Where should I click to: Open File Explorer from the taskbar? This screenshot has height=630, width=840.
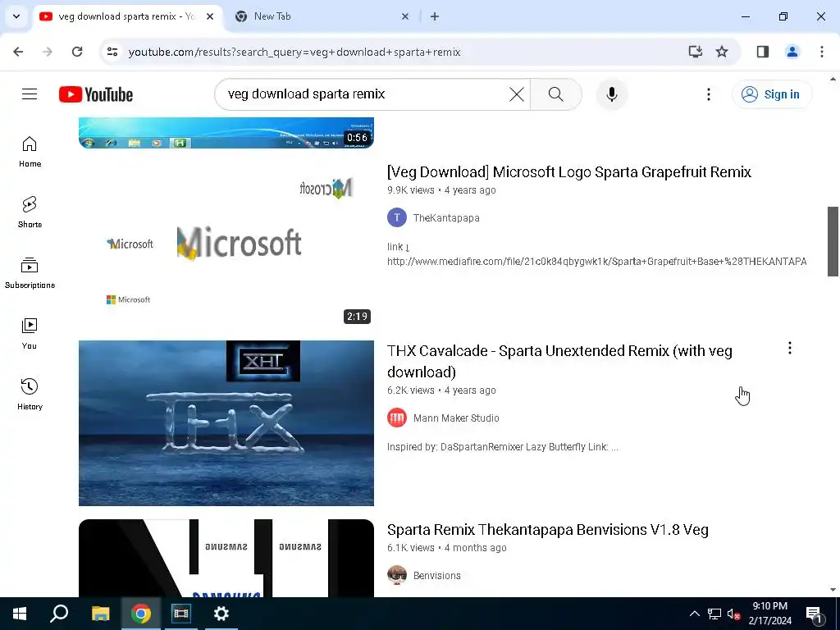pyautogui.click(x=100, y=614)
